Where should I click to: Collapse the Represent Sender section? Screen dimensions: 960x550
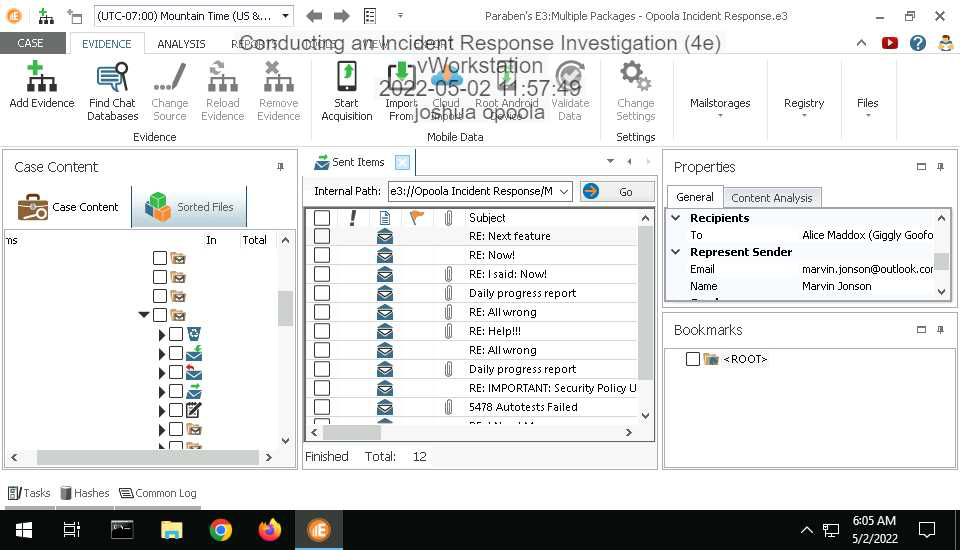tap(676, 252)
